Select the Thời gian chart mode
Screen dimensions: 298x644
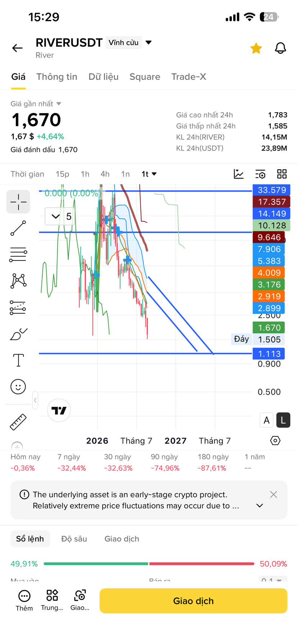point(27,174)
